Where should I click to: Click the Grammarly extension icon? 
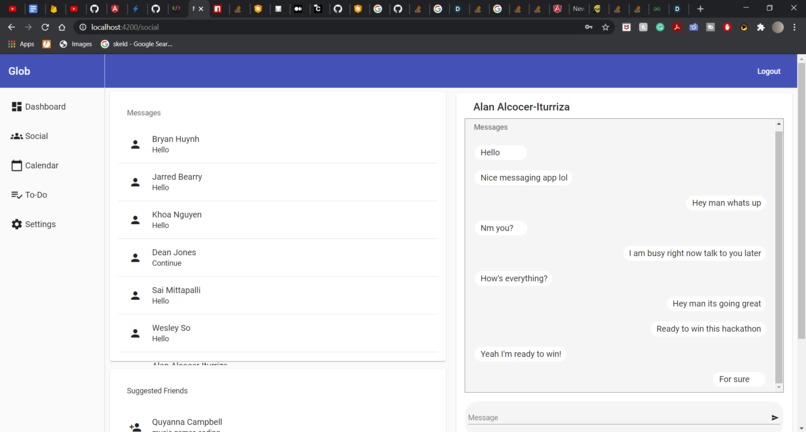coord(660,27)
